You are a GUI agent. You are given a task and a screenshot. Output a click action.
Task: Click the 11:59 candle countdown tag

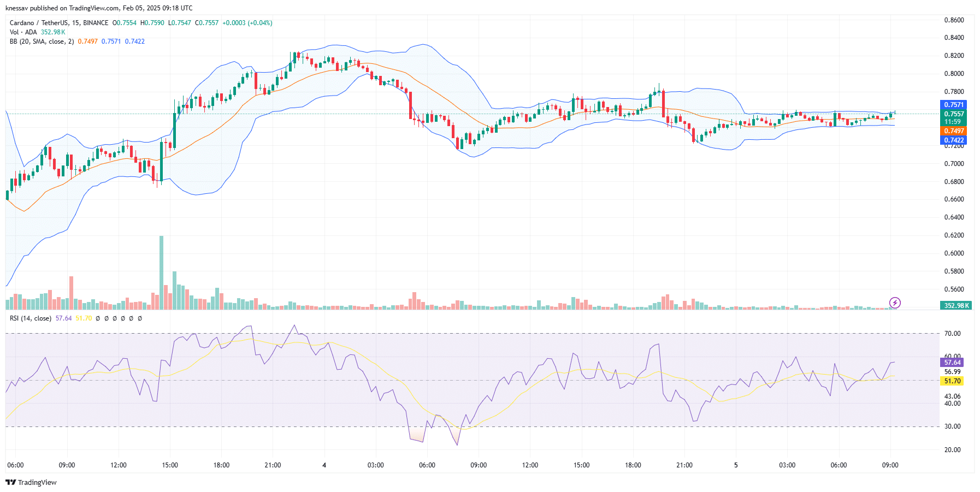[x=954, y=122]
